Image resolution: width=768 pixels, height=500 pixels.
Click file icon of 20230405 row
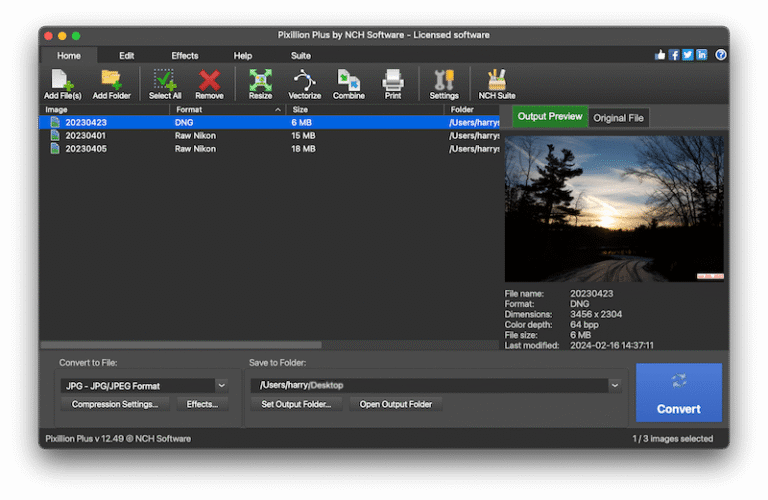click(x=55, y=149)
